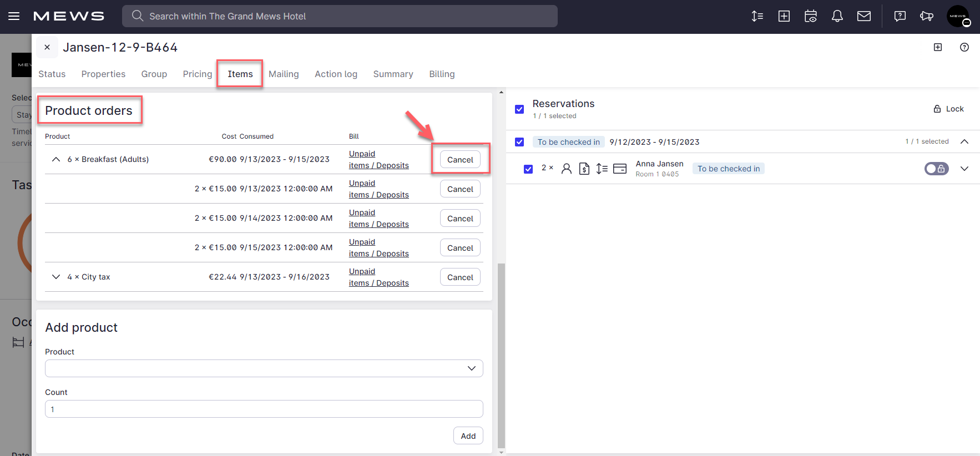
Task: Expand the City tax row
Action: 55,277
